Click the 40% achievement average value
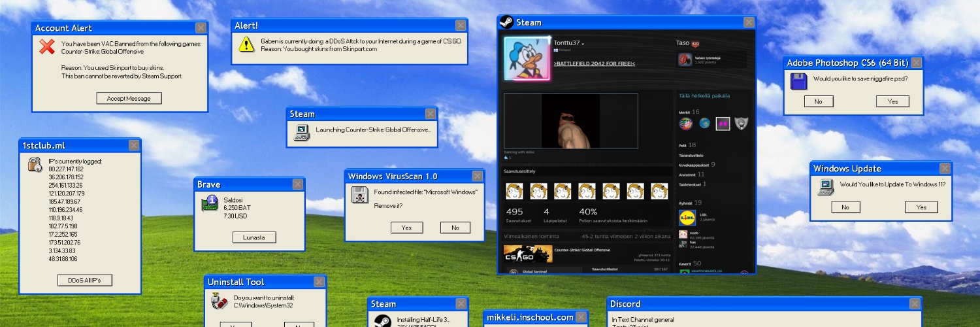Screen dimensions: 980x327 tap(588, 212)
